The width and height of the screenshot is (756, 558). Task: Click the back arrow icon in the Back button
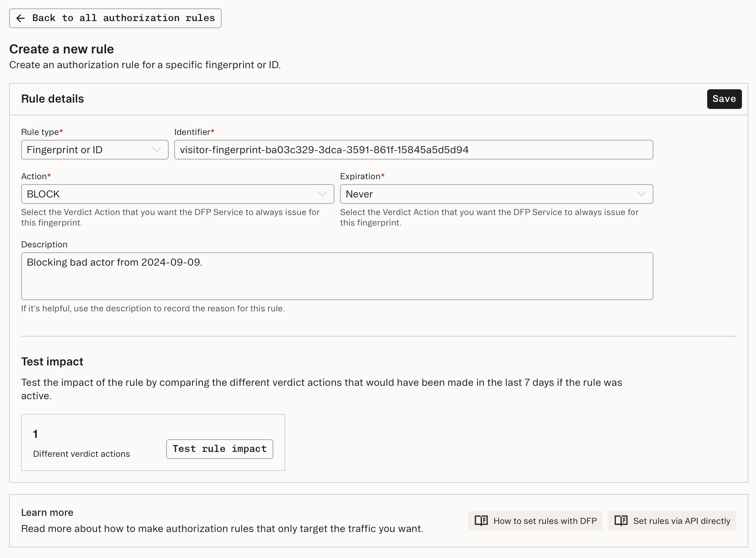[x=21, y=18]
